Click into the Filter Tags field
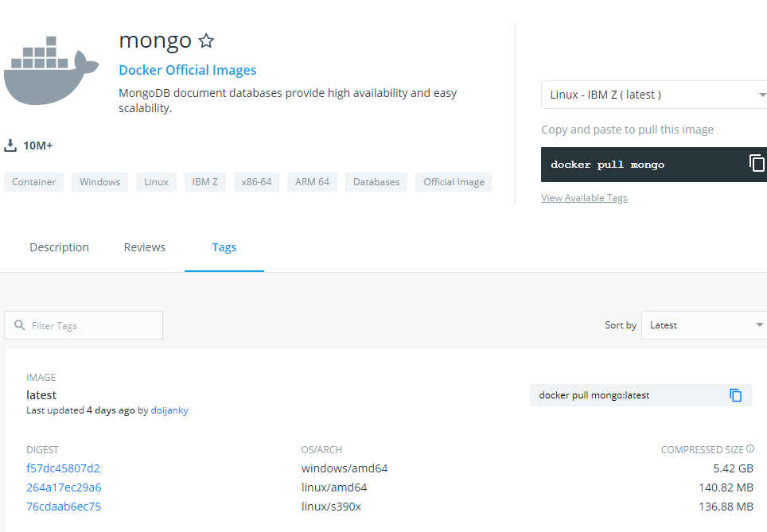This screenshot has height=532, width=767. 84,325
